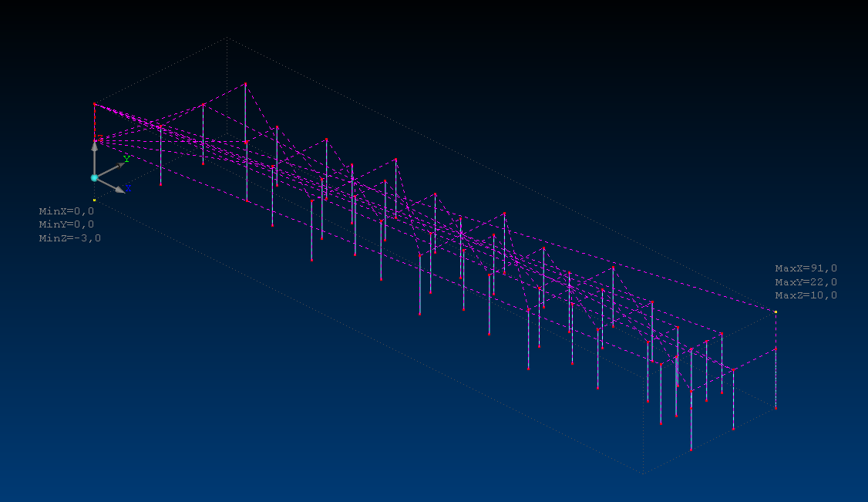Click the MaxX=91,0 label

tap(806, 268)
